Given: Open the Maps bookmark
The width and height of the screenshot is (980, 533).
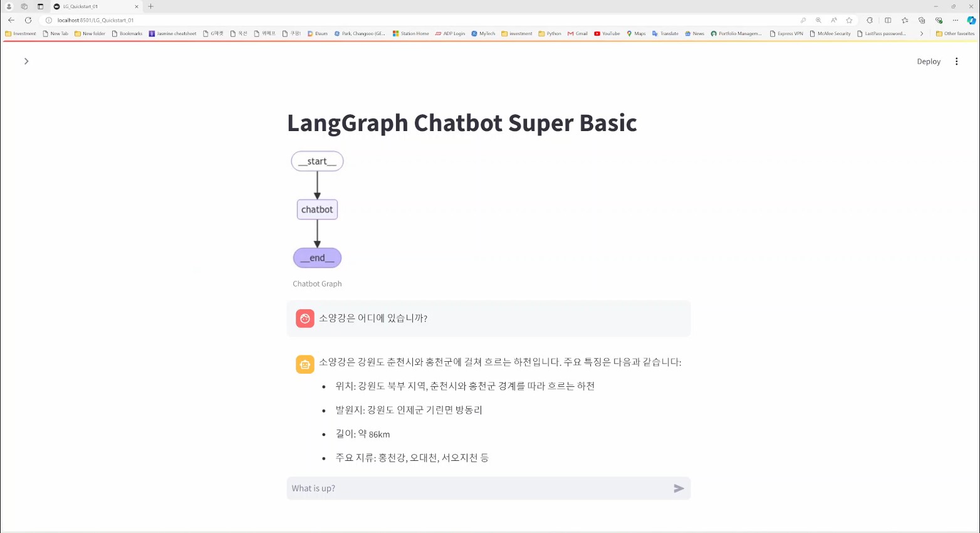Looking at the screenshot, I should point(636,34).
